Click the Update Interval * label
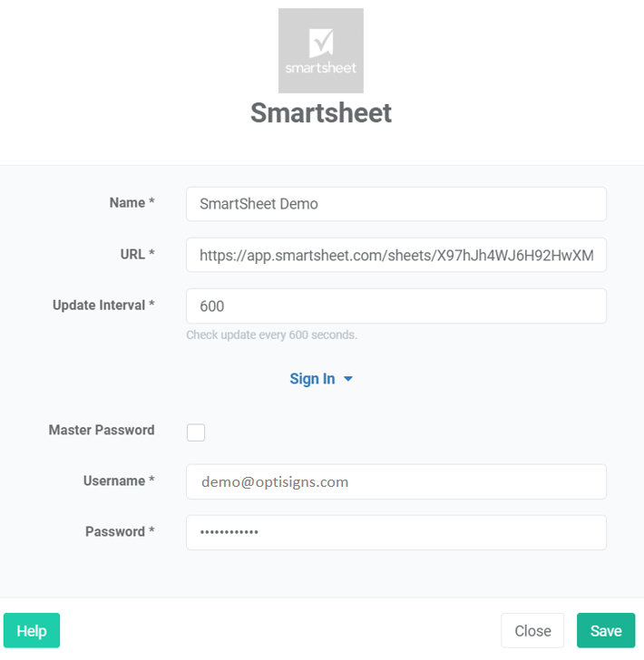Viewport: 644px width, 660px height. 103,306
